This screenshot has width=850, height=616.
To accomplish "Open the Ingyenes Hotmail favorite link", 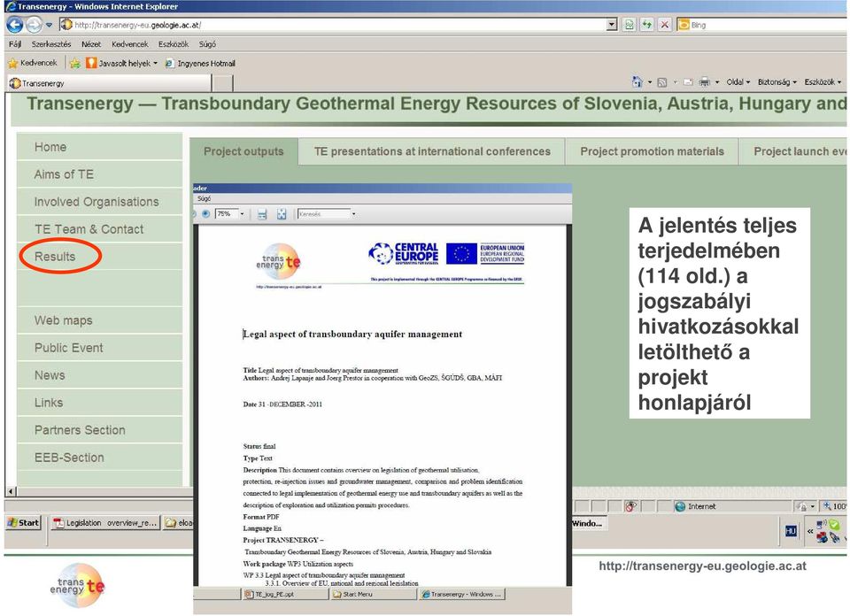I will [x=200, y=64].
